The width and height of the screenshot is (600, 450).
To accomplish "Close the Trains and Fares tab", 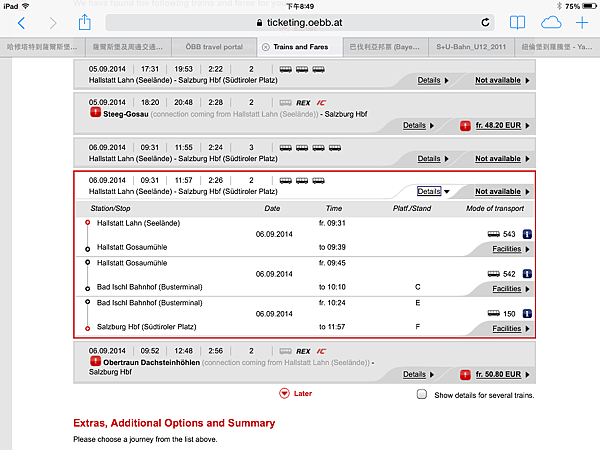I will (265, 47).
